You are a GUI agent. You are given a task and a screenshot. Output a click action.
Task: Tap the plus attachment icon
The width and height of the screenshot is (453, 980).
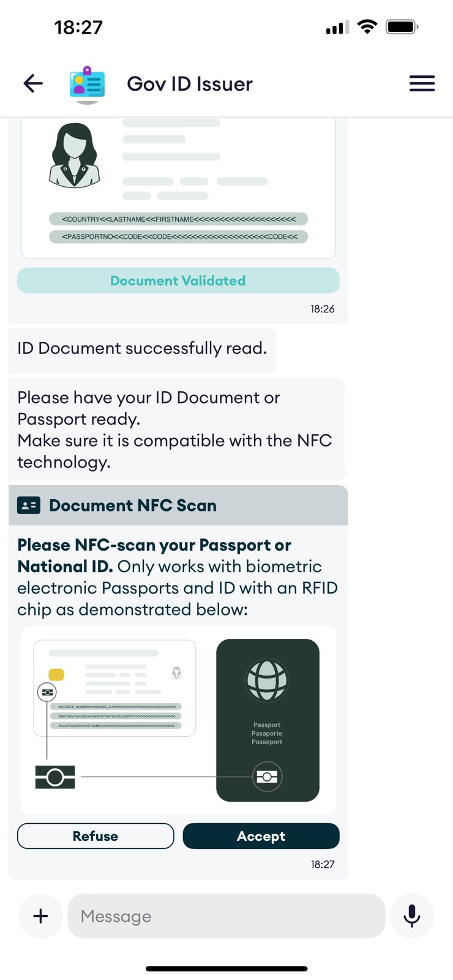[x=40, y=916]
